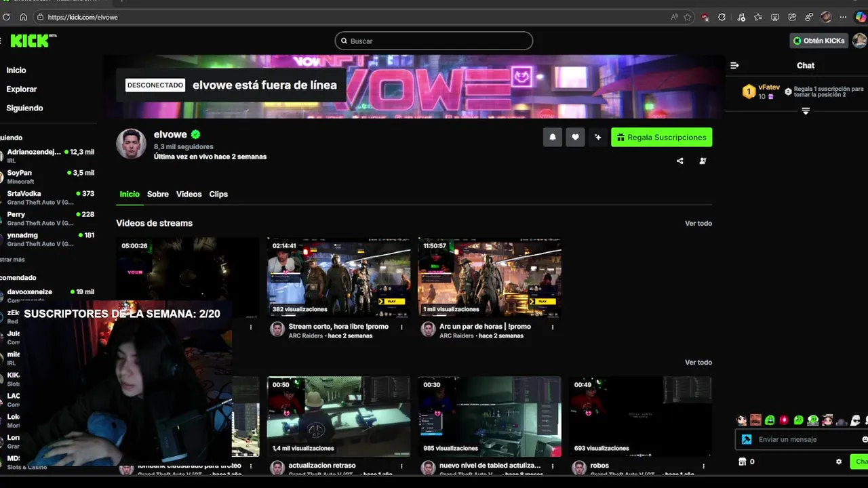The image size is (868, 488).
Task: Open the 05:00:26 stream video thumbnail
Action: coord(188,277)
